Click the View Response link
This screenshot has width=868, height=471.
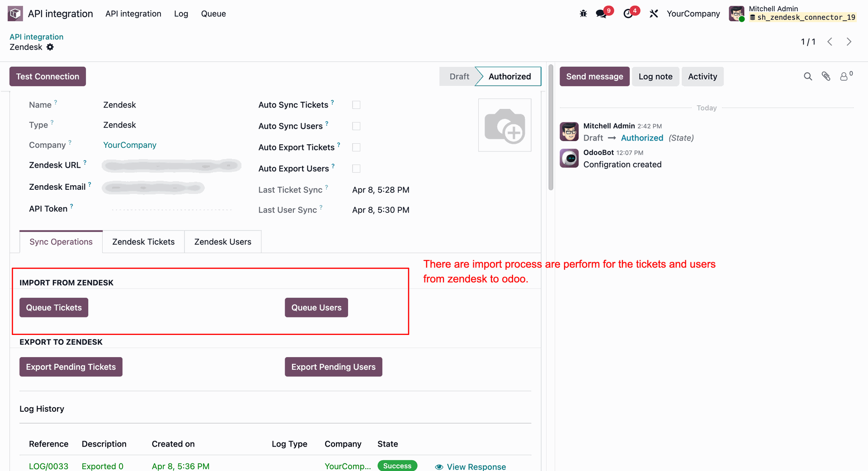[x=476, y=466]
